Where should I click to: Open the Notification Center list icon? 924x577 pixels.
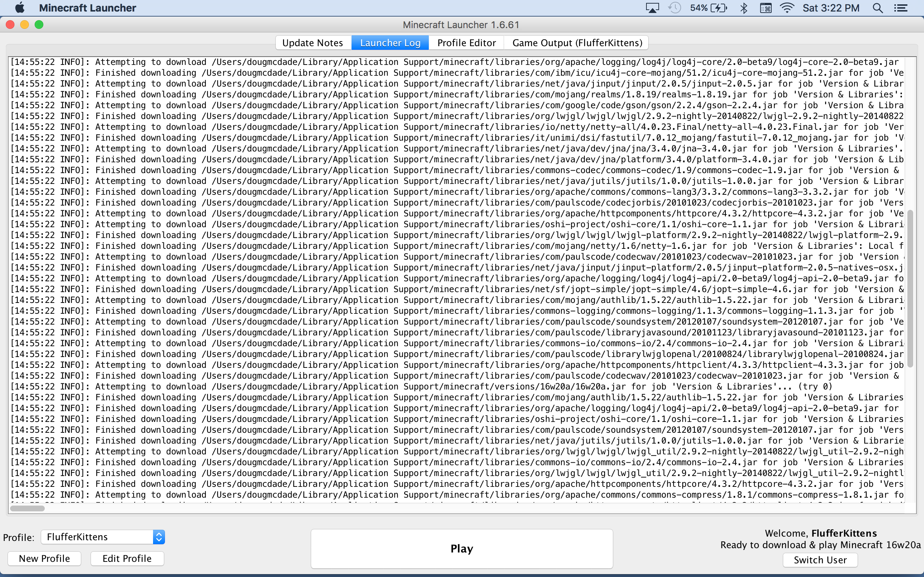pos(901,8)
